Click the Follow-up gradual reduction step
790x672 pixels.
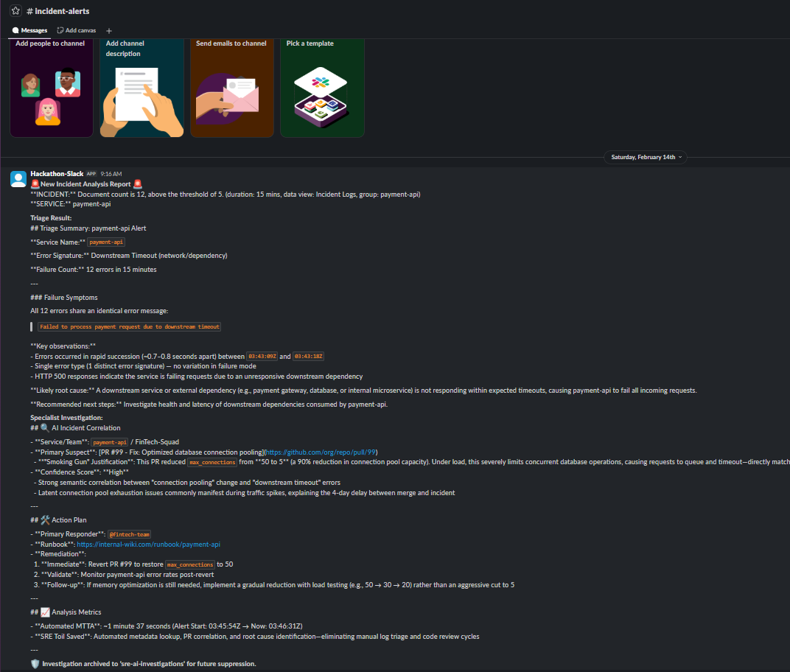(274, 585)
